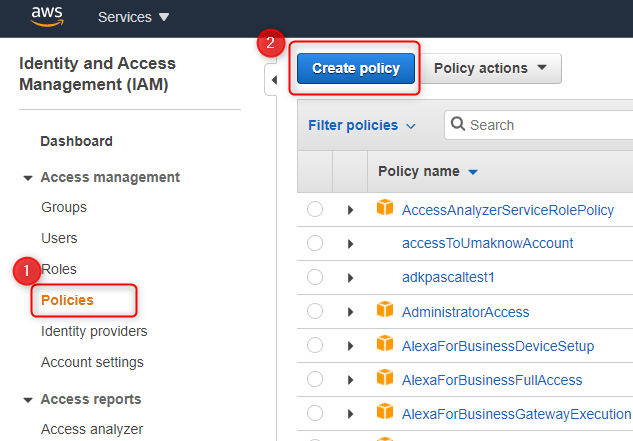633x441 pixels.
Task: Select the adkpascaltest1 radio button
Action: click(x=315, y=277)
